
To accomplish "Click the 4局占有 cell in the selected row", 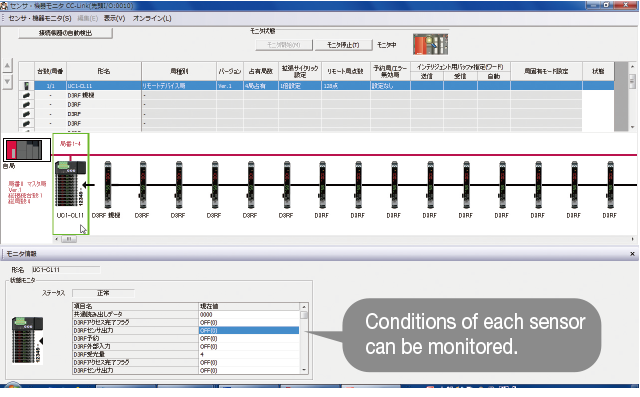I will (261, 86).
